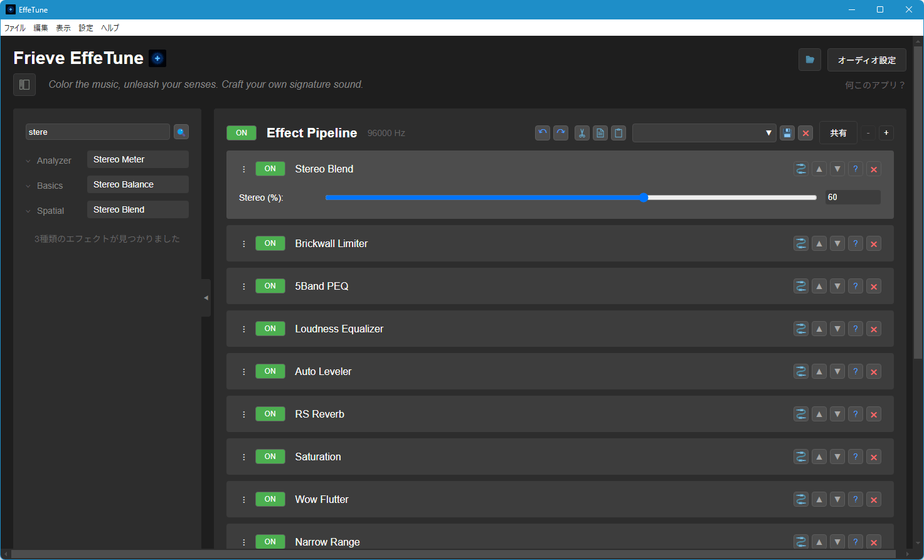924x560 pixels.
Task: Move Brickwall Limiter down
Action: tap(837, 243)
